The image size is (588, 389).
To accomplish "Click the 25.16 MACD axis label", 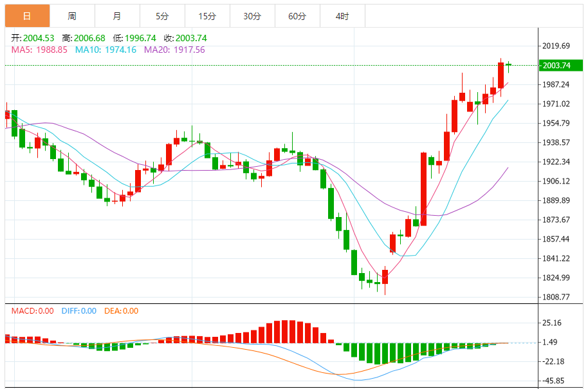I will tap(552, 323).
